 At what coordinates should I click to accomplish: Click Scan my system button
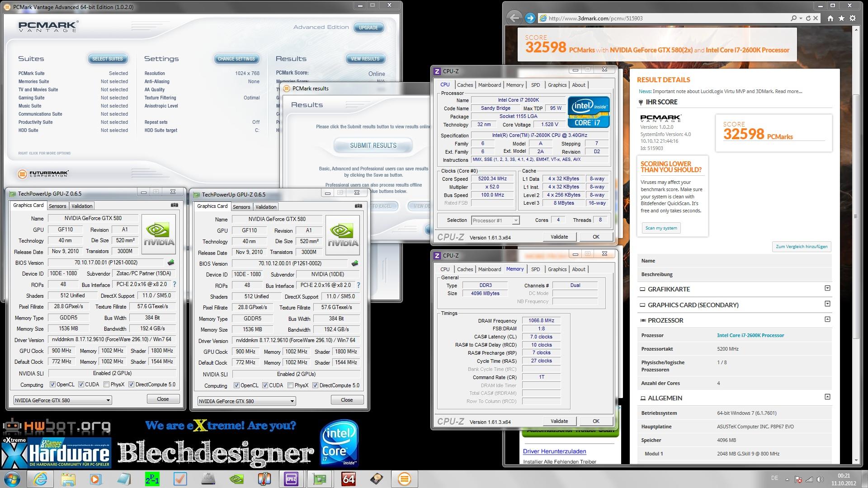click(661, 228)
